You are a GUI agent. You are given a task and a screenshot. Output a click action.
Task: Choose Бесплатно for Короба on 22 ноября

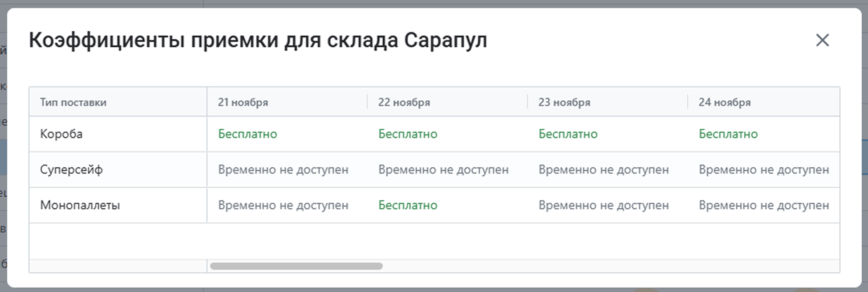pyautogui.click(x=408, y=134)
